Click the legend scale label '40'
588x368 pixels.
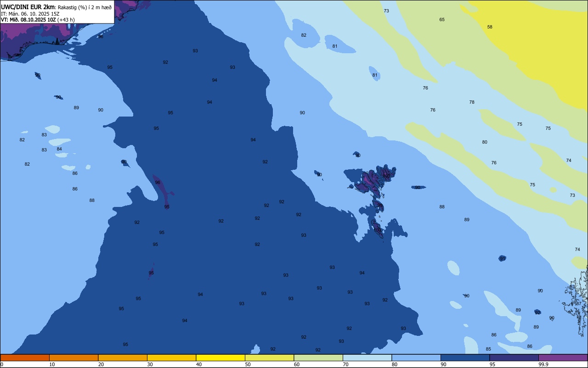199,364
